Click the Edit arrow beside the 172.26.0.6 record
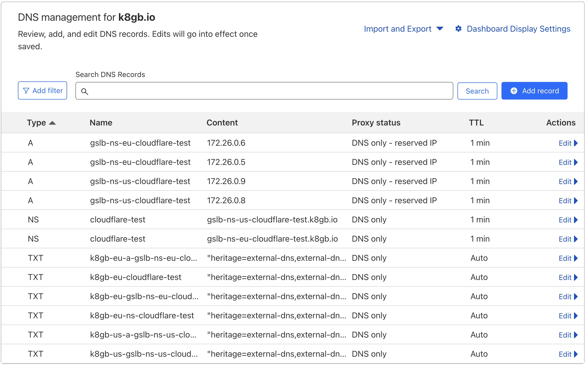This screenshot has height=365, width=588. (x=576, y=143)
